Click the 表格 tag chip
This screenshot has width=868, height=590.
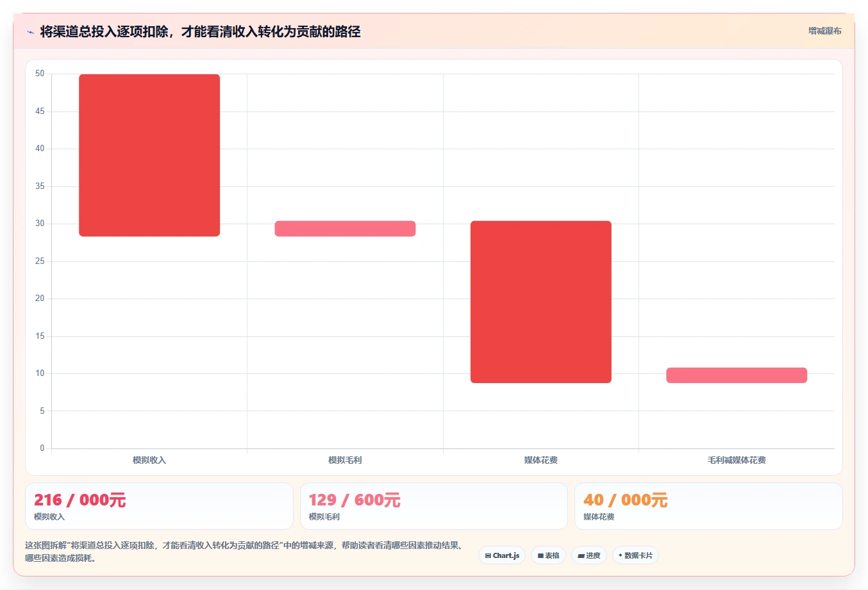(x=548, y=555)
